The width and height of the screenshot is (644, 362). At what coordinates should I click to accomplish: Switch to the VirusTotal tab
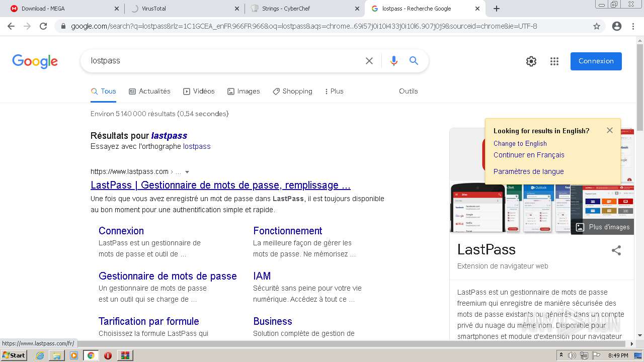(x=184, y=9)
